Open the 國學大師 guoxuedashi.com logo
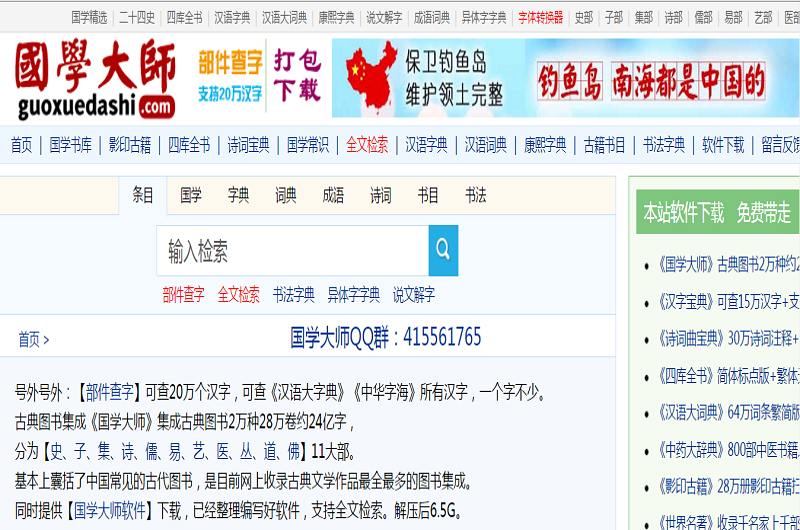Screen dimensions: 800x530 [95, 80]
